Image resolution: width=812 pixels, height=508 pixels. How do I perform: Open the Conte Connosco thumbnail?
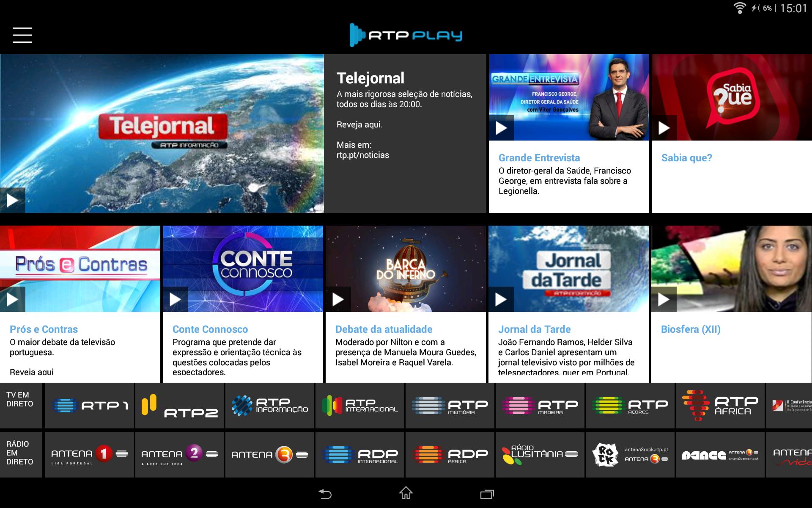[x=243, y=269]
